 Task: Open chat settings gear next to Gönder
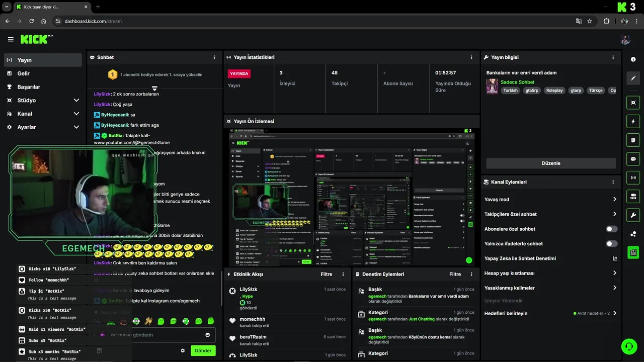point(183,350)
